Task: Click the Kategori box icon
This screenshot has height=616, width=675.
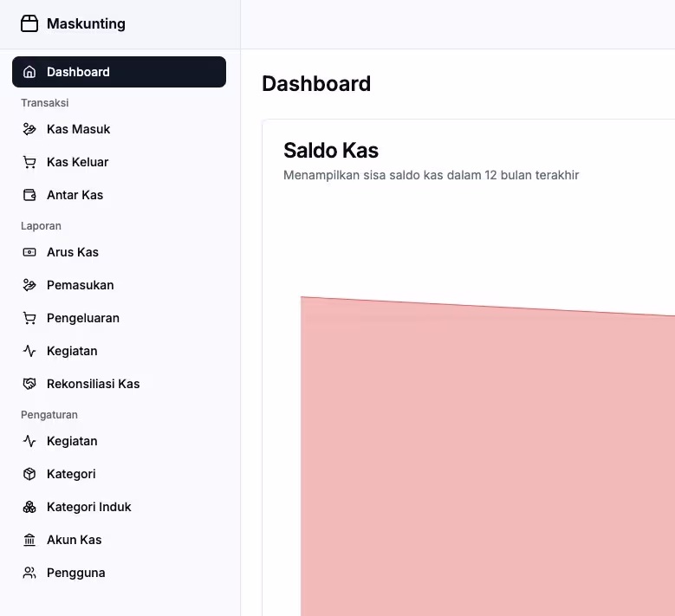Action: pos(29,474)
